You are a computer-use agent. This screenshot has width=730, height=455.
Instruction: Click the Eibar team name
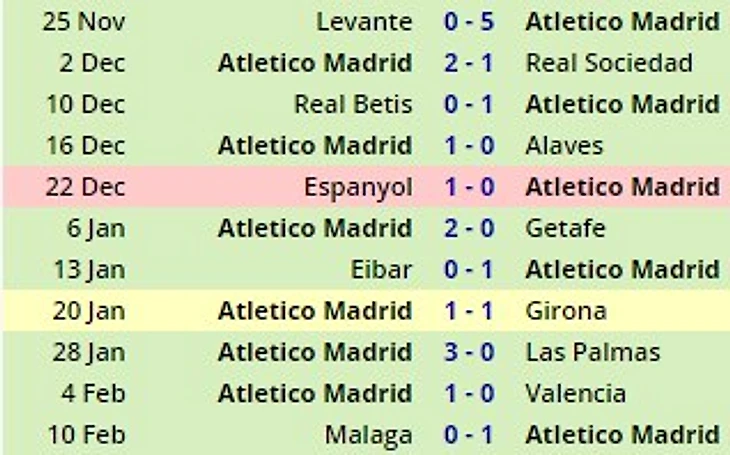[382, 270]
